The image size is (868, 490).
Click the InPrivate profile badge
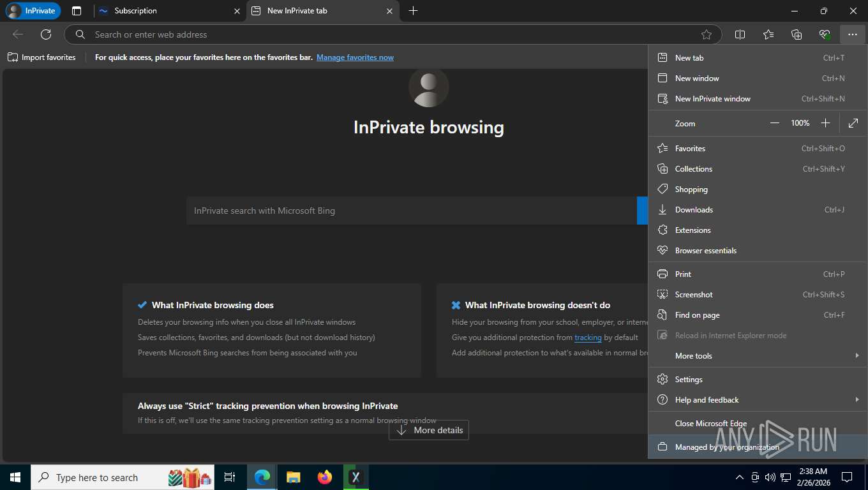coord(33,11)
